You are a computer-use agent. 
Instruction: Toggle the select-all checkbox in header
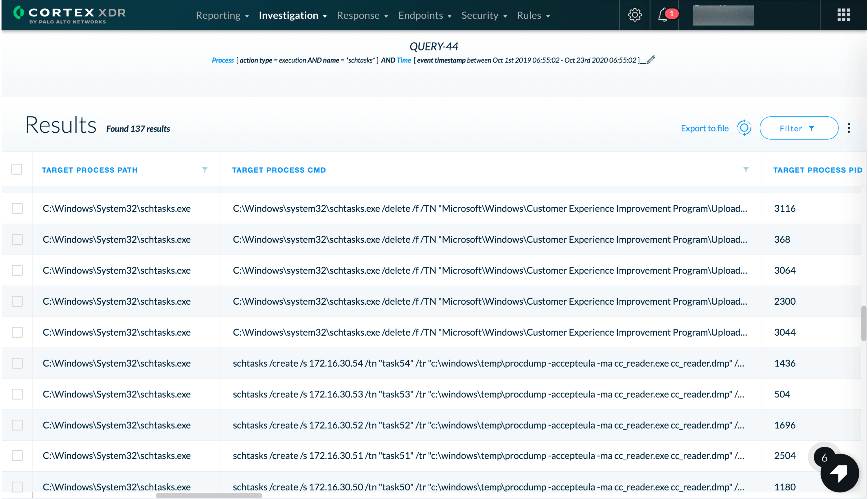pos(17,169)
